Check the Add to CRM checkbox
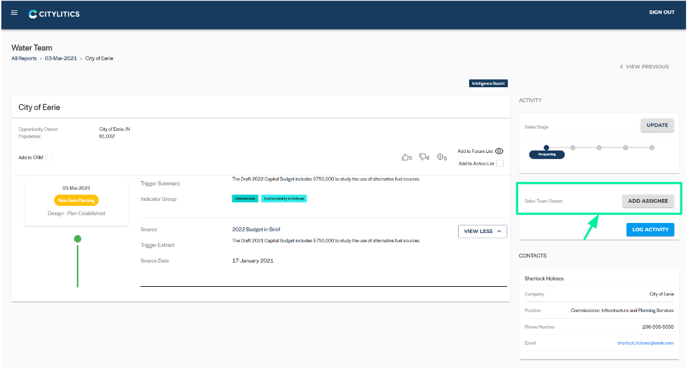688x371 pixels. [49, 157]
